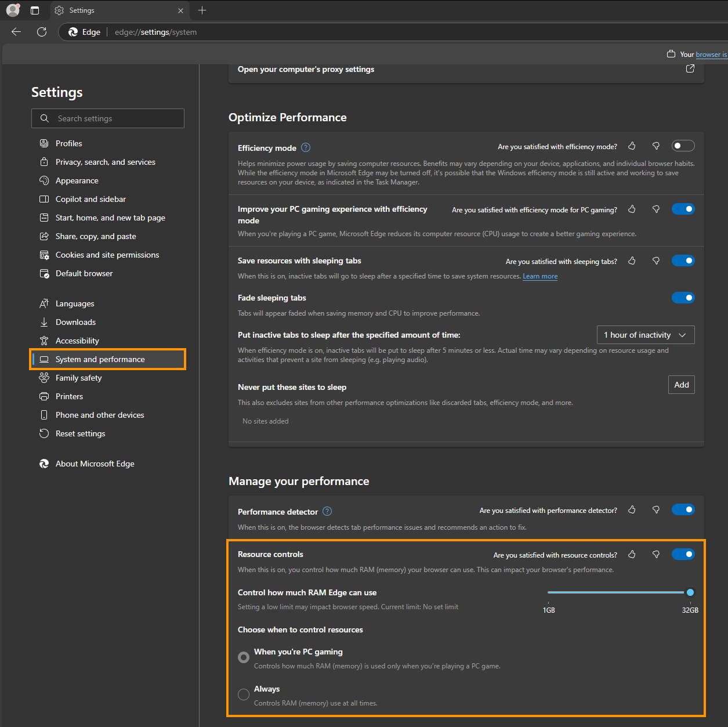Click the Edge logo in the address bar

(73, 32)
